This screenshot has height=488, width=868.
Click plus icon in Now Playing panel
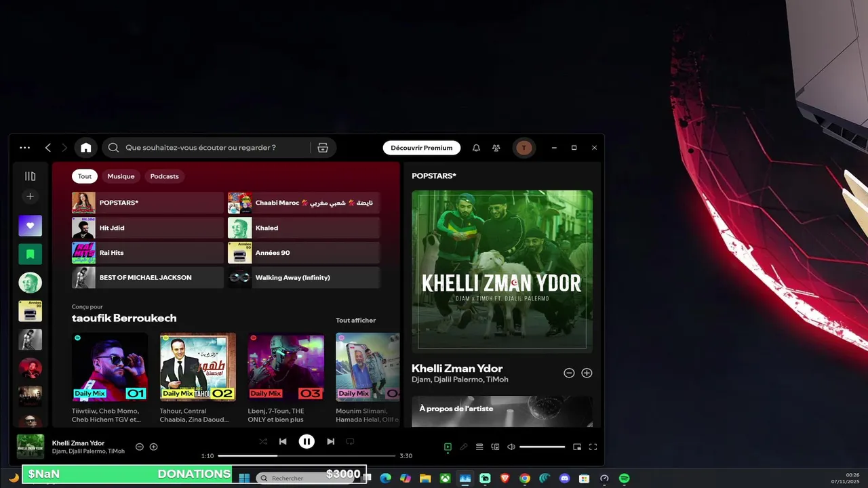click(587, 373)
